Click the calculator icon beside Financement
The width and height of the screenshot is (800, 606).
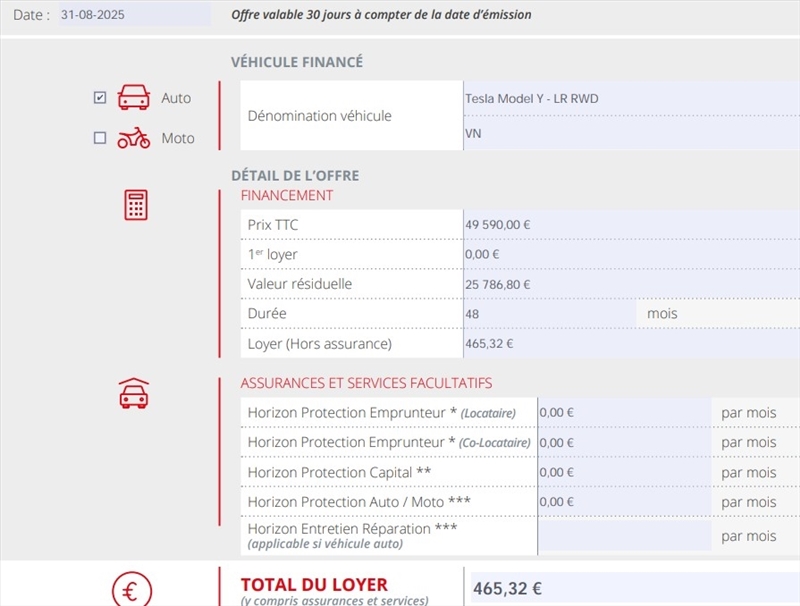(136, 205)
